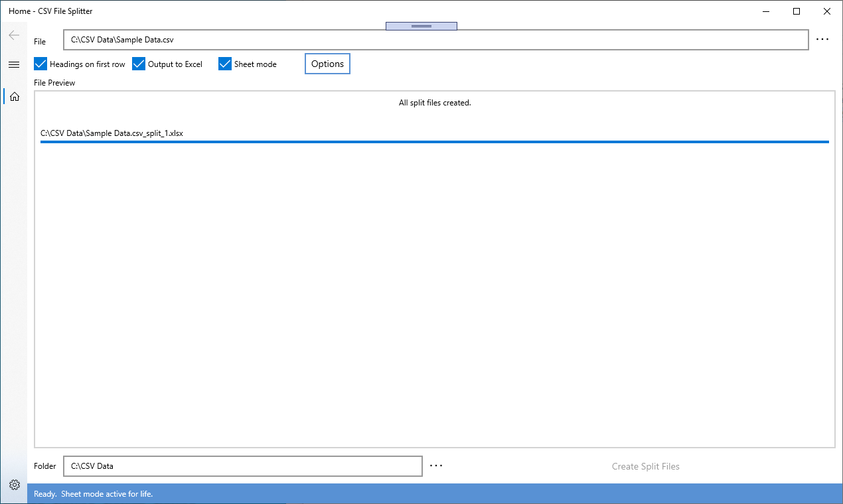This screenshot has width=843, height=504.
Task: Toggle Sheet mode off
Action: [224, 64]
